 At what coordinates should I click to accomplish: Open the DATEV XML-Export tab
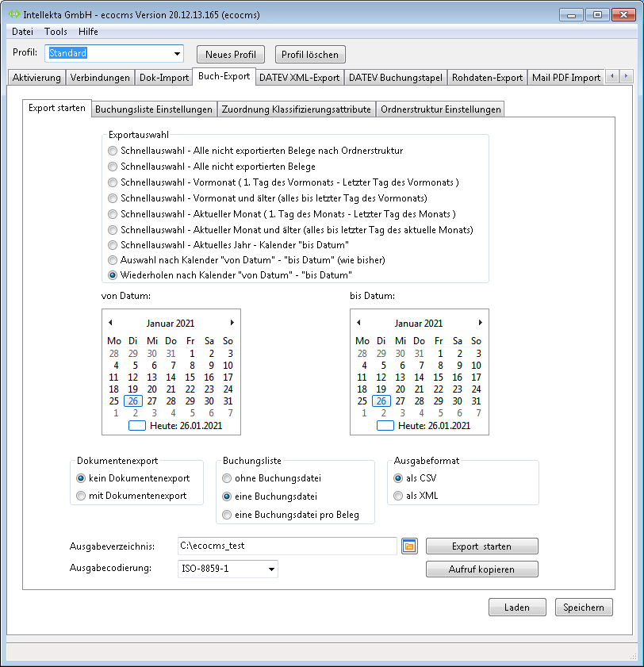[300, 78]
